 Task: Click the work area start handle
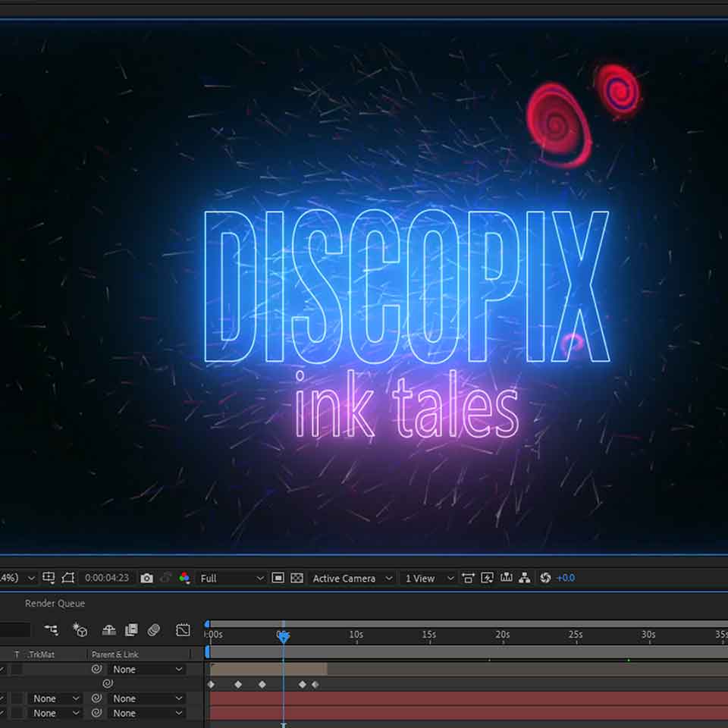tap(208, 652)
